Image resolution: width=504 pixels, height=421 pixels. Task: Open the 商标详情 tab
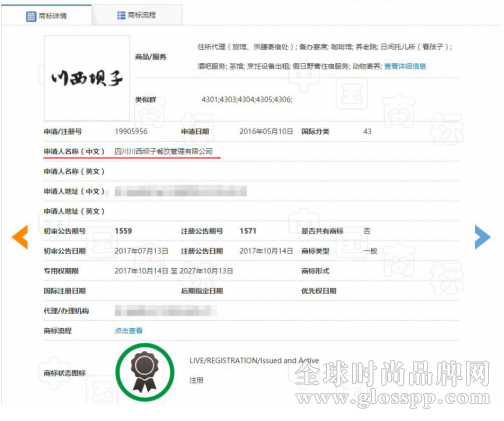[x=46, y=16]
